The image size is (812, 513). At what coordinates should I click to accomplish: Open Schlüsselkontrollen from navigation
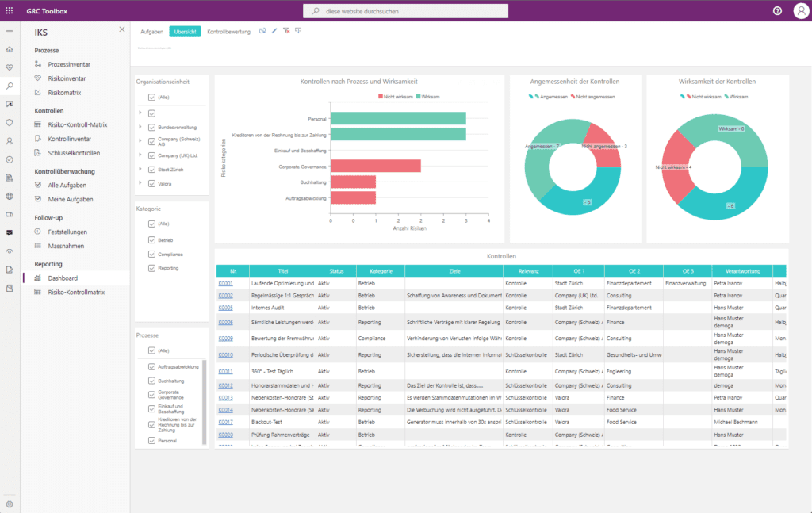pos(74,153)
